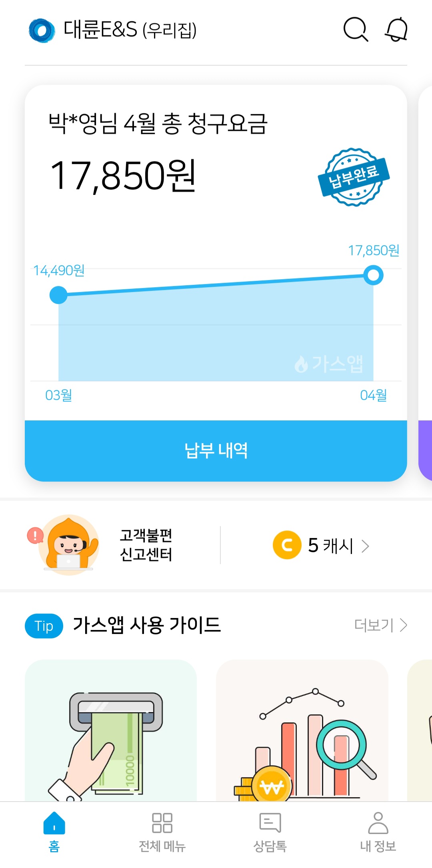Tap the 납부완료 paid stamp badge

354,177
